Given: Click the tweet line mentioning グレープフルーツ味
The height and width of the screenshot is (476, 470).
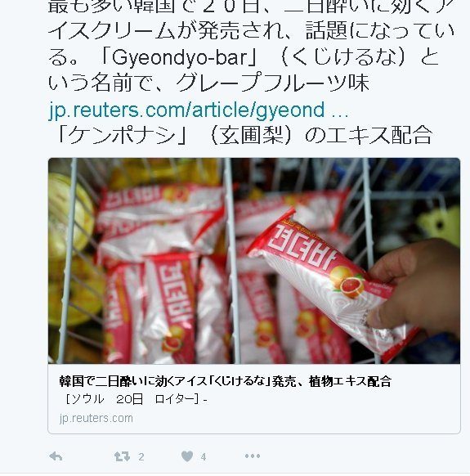Looking at the screenshot, I should click(x=208, y=83).
